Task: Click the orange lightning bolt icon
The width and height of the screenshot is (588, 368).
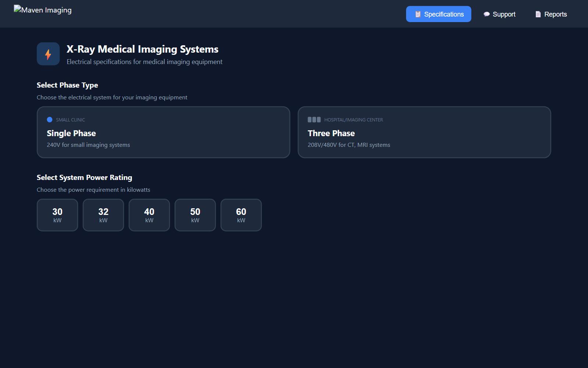Action: (x=48, y=54)
